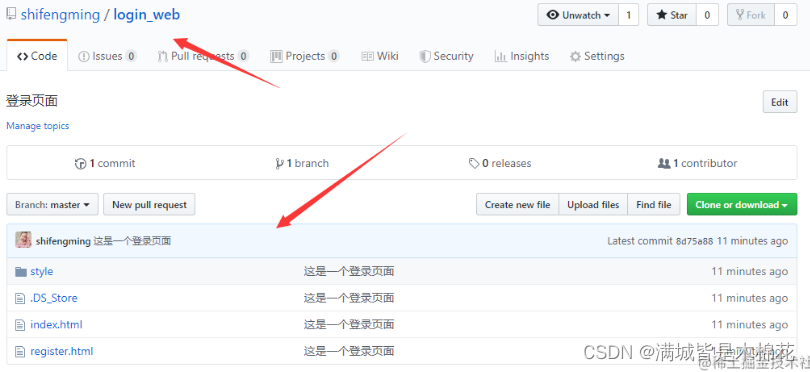Image resolution: width=810 pixels, height=372 pixels.
Task: Switch to the Issues tab
Action: tap(107, 56)
